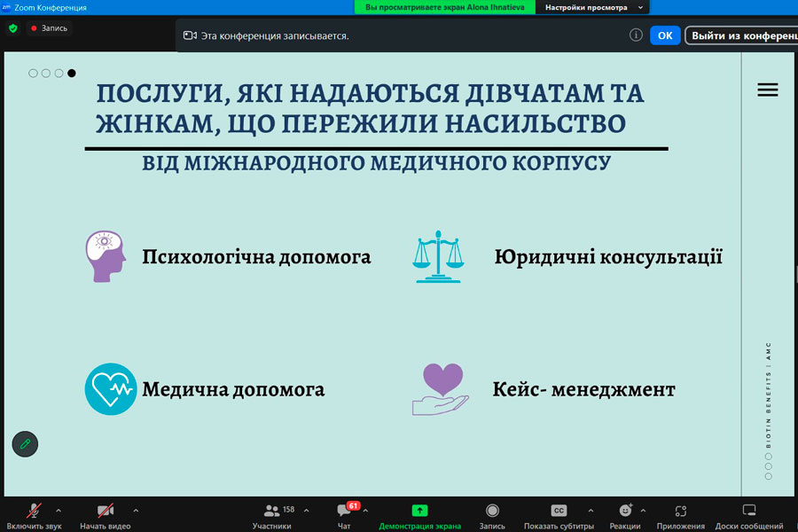798x532 pixels.
Task: Click the top circle under BIOTIN BENEFITS text
Action: pyautogui.click(x=769, y=457)
